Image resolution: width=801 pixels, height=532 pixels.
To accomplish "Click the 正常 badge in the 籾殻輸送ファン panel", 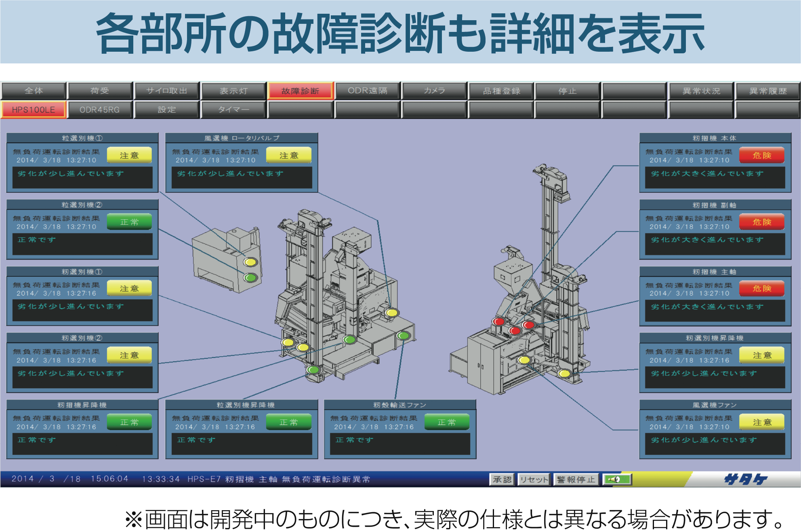I will coord(447,422).
